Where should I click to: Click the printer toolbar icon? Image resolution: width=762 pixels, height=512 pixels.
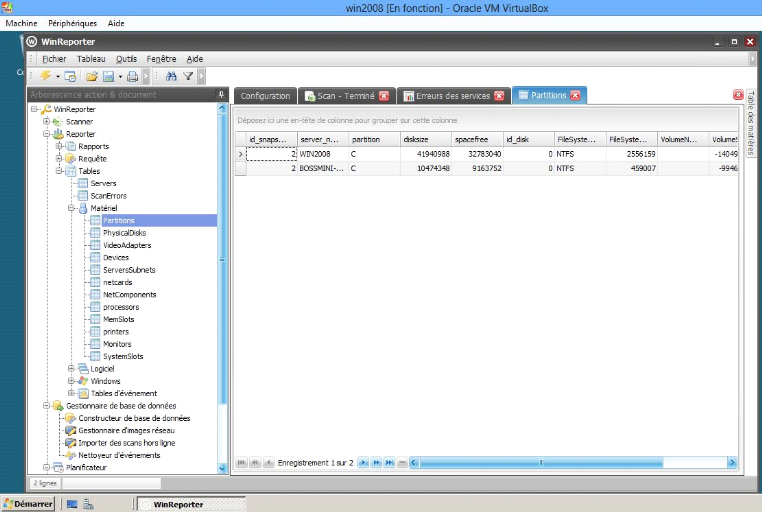click(132, 76)
